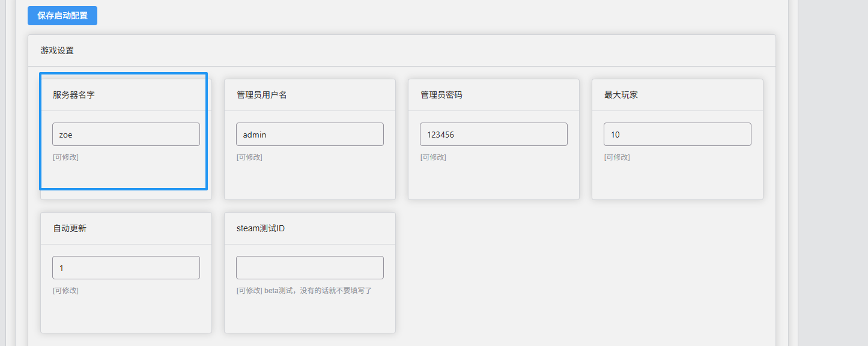Click the 最大玩家 card title
This screenshot has width=868, height=346.
(x=621, y=95)
